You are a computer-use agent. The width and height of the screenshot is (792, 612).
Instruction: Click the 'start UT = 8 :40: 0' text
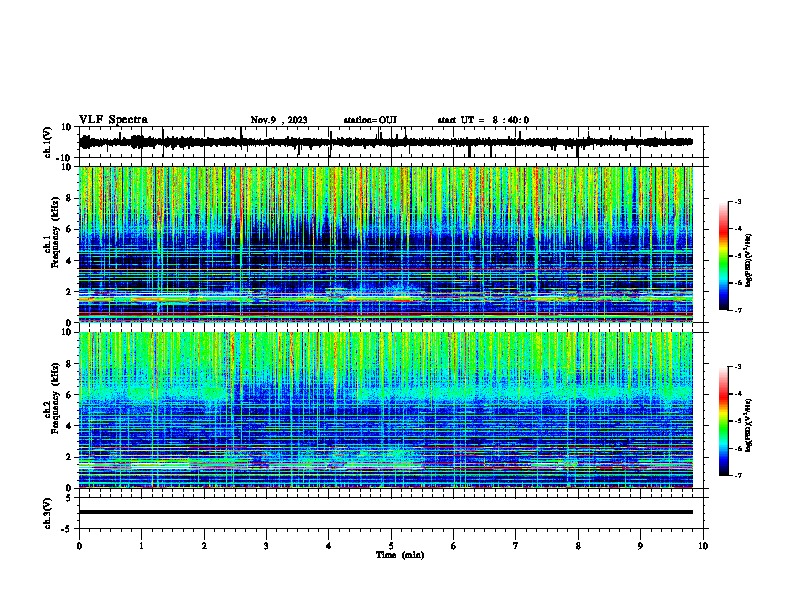pyautogui.click(x=483, y=120)
